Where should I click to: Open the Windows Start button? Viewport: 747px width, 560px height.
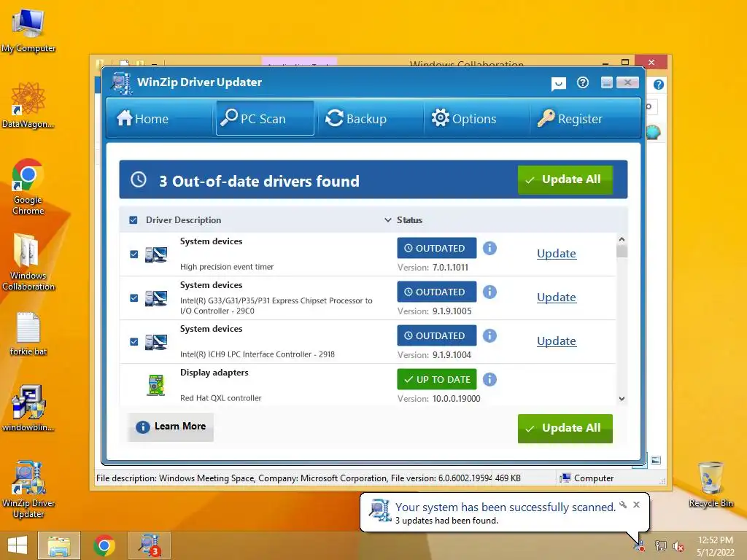pyautogui.click(x=18, y=545)
